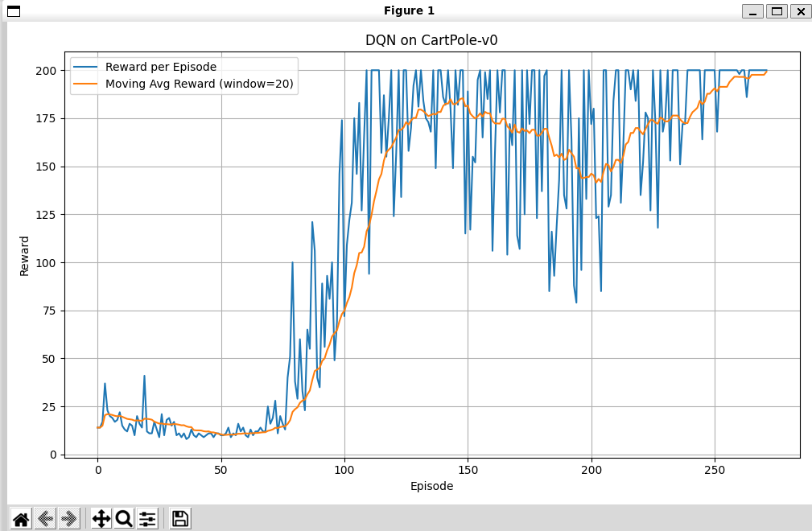Maximize the Figure 1 window

point(777,11)
